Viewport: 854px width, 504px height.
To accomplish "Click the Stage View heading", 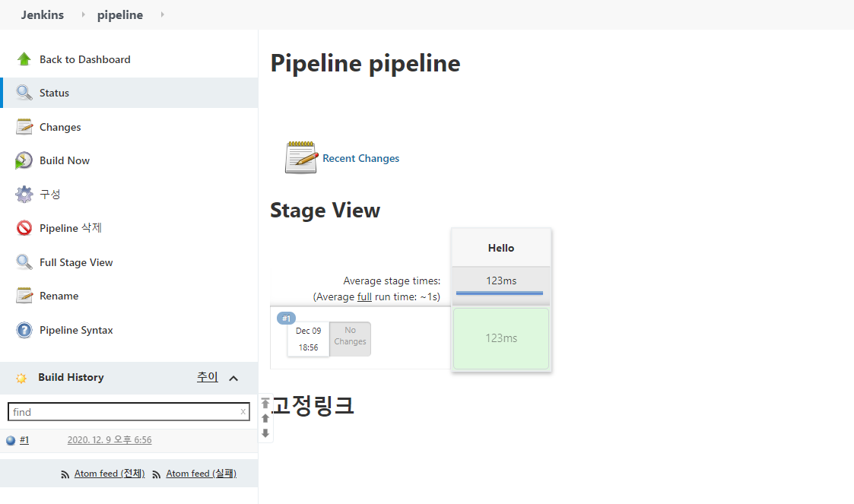I will click(325, 210).
